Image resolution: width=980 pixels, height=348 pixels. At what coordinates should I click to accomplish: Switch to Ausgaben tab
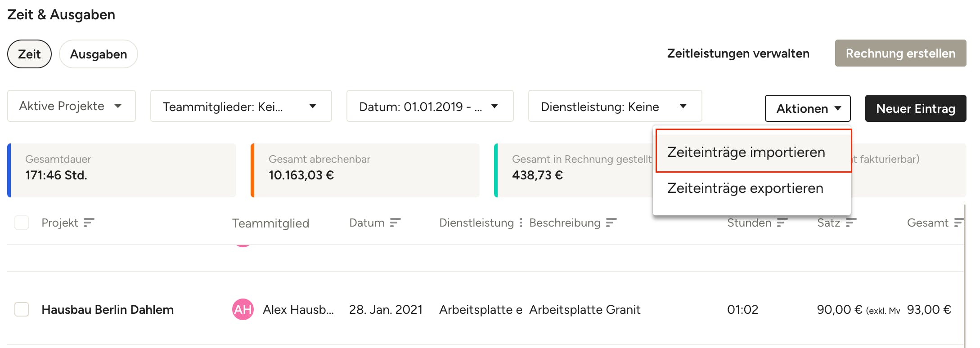[x=99, y=54]
